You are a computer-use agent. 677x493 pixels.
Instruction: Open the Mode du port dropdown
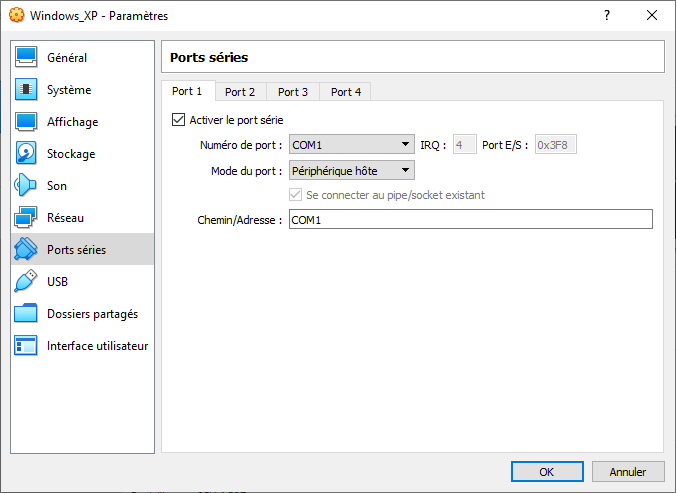[x=351, y=171]
